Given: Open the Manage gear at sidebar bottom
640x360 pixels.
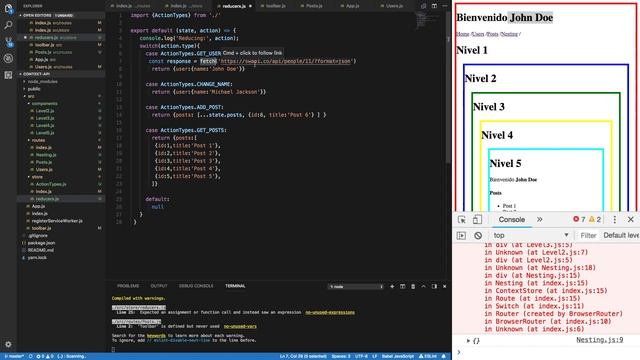Looking at the screenshot, I should click(x=8, y=344).
